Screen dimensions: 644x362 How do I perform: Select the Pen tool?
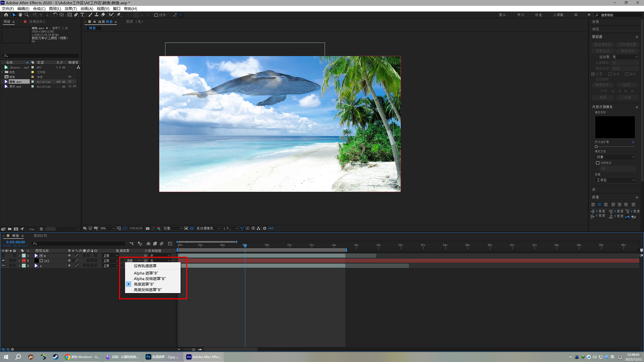(x=76, y=15)
